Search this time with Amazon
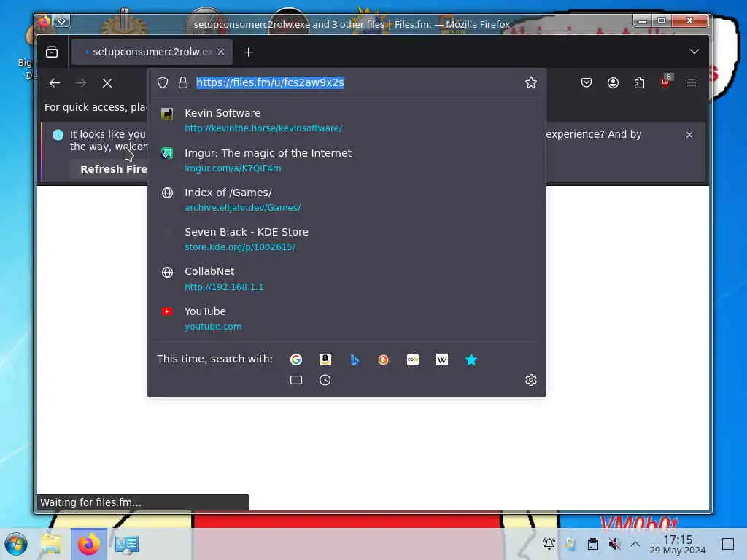Image resolution: width=747 pixels, height=560 pixels. pos(325,359)
